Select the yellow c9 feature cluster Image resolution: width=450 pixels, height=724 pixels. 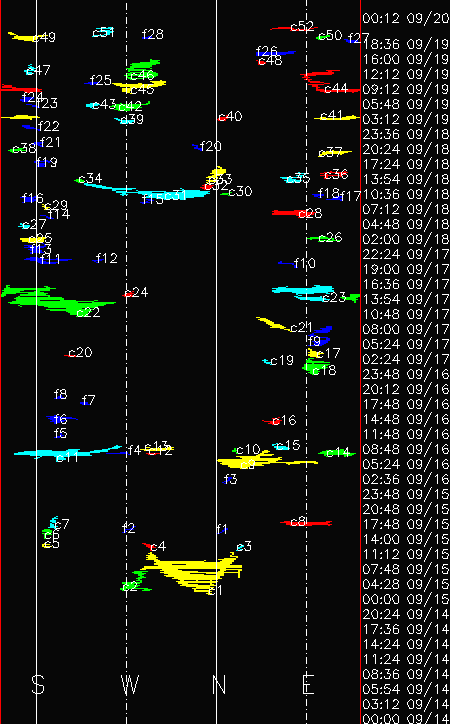[265, 460]
